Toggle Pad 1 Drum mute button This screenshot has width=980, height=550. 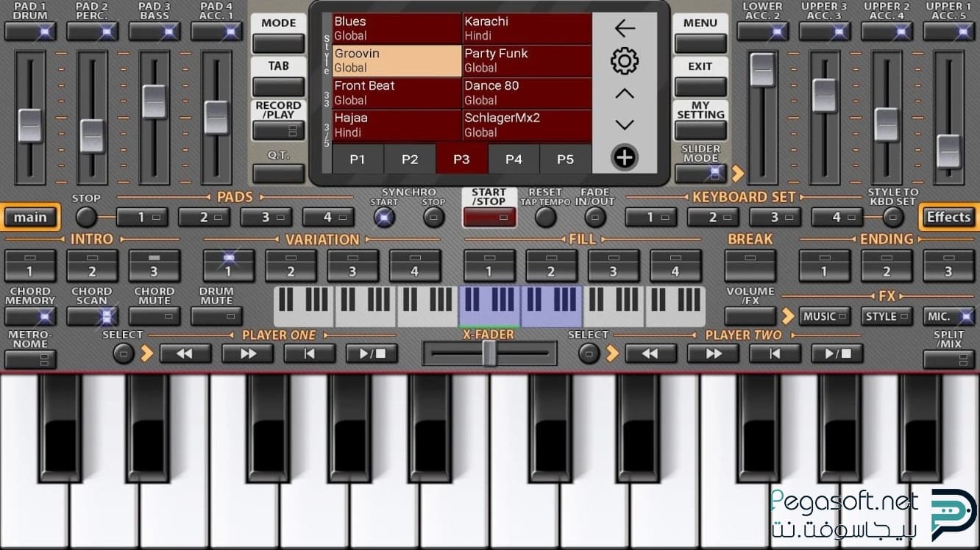click(30, 32)
